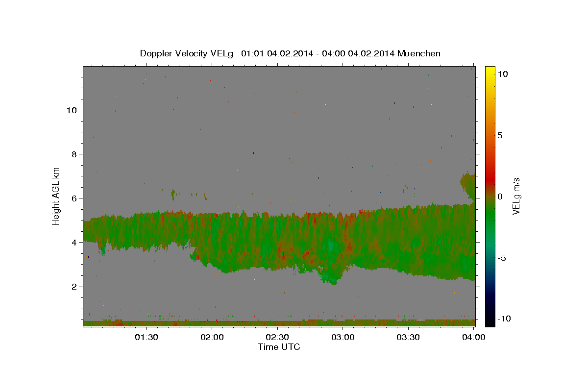Viewport: 588px width, 392px height.
Task: Click the vertical velocity color bar
Action: 490,196
